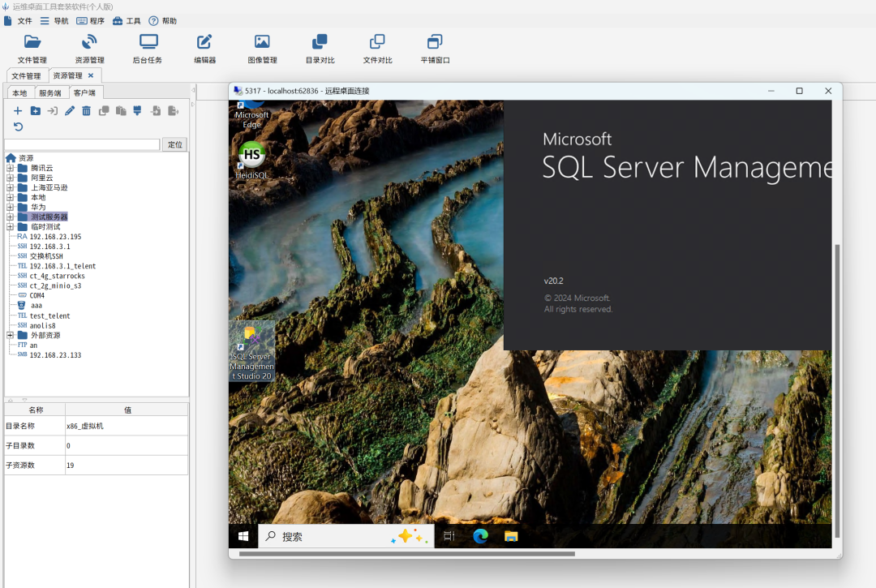This screenshot has height=588, width=876.
Task: Open 图像管理 from the toolbar
Action: point(262,49)
